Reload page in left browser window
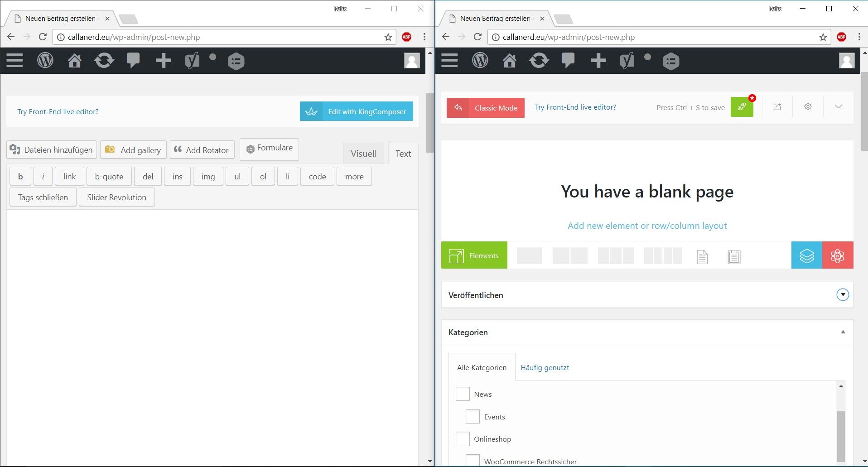Viewport: 868px width, 467px height. tap(43, 37)
